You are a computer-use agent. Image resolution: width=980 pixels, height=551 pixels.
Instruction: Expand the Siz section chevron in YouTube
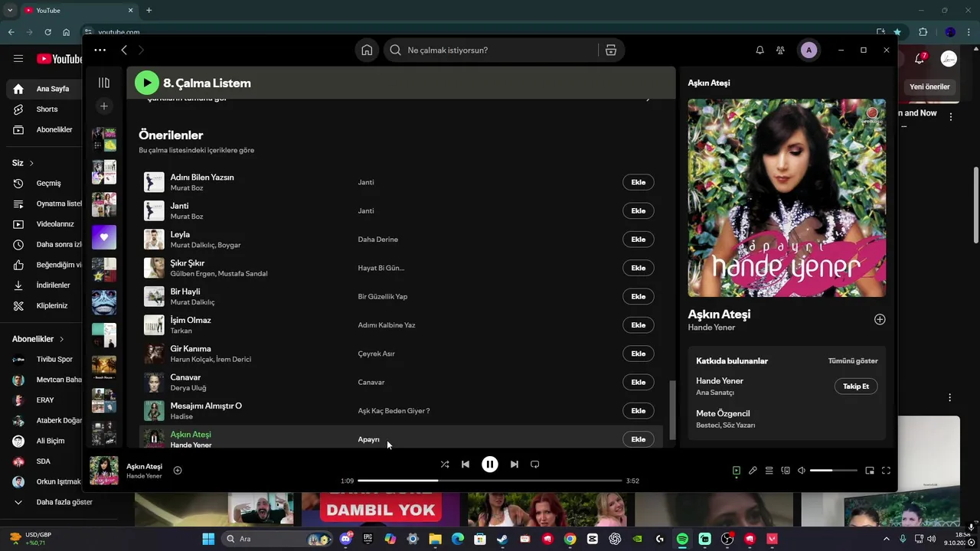(31, 163)
